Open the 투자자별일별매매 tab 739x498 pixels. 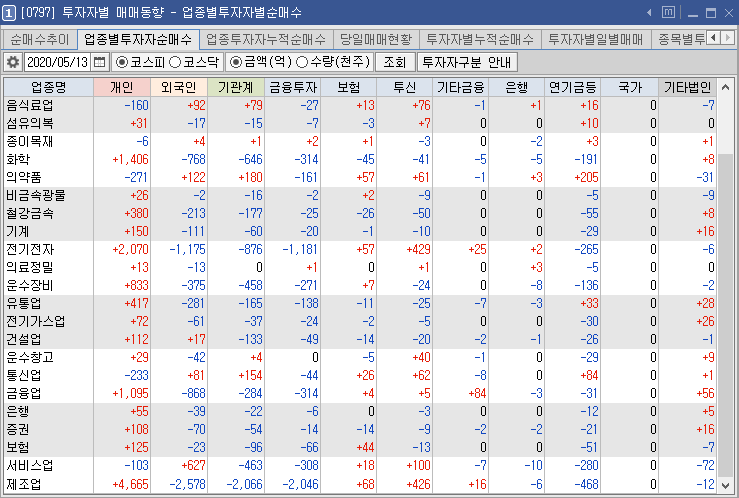coord(596,39)
